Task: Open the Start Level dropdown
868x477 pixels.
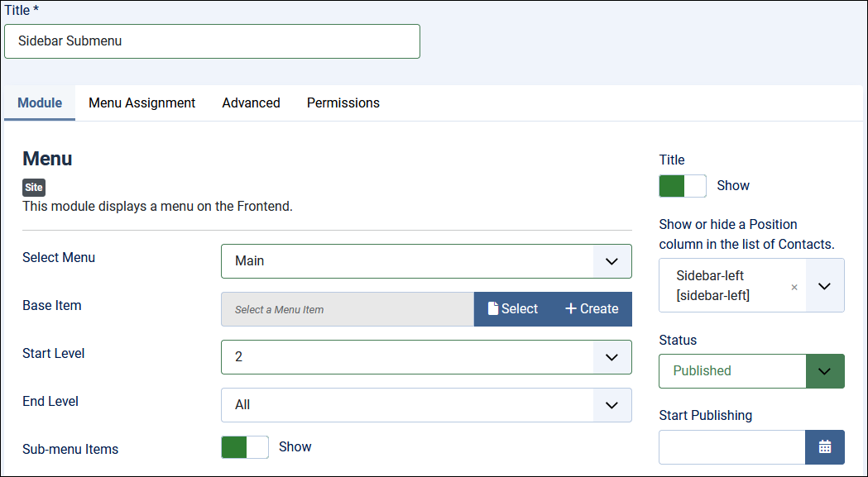Action: (426, 357)
